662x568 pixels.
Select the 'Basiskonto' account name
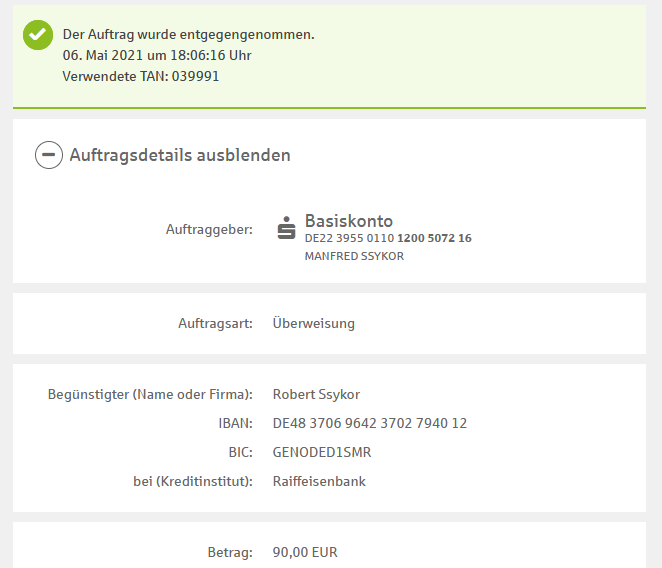[348, 221]
